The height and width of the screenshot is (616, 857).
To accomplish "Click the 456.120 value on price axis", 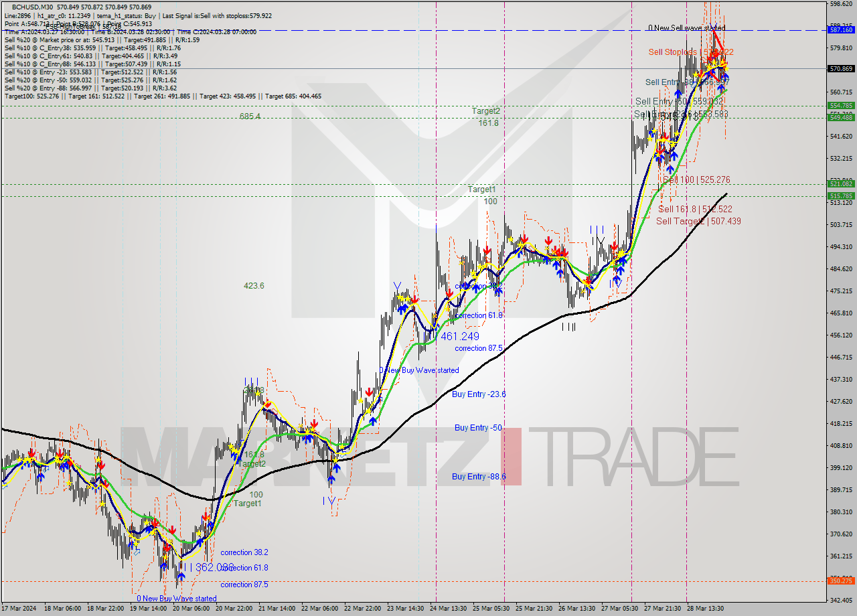I will point(841,335).
